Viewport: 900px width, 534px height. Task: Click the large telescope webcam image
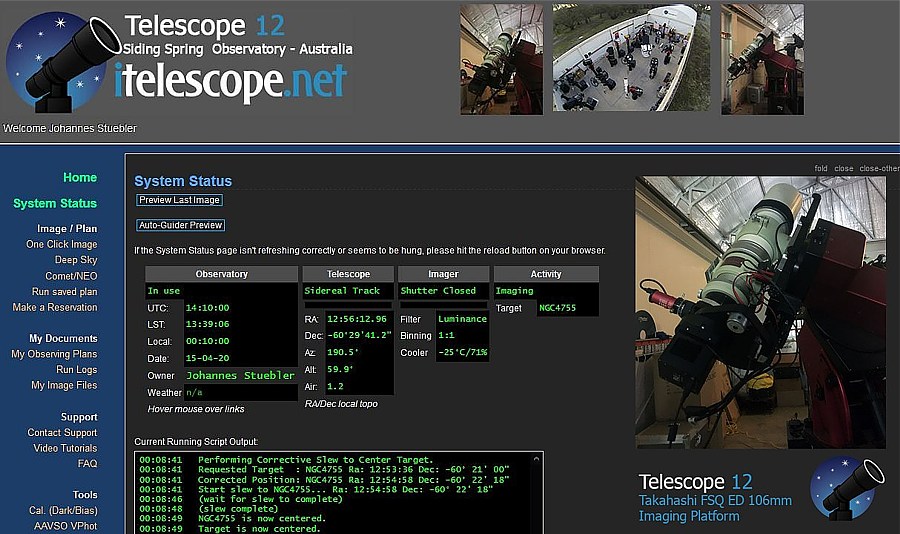point(760,312)
